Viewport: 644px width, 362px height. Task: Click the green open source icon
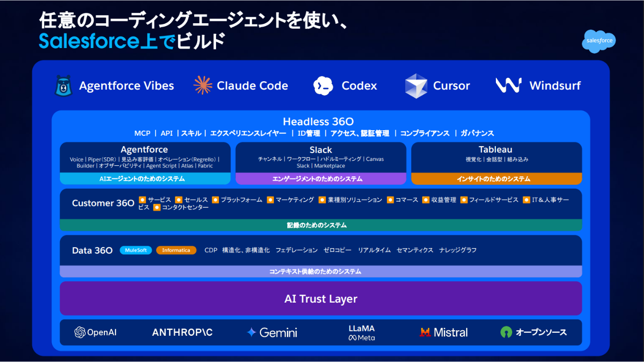click(x=506, y=332)
